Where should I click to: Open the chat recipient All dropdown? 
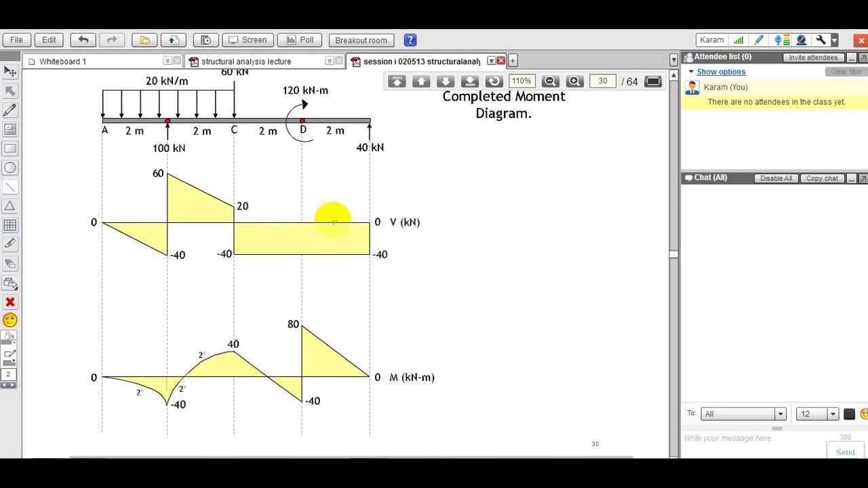pos(744,414)
